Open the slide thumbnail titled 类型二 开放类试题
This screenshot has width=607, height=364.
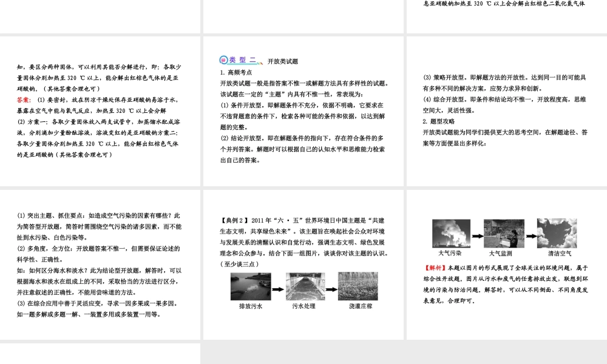(x=303, y=112)
